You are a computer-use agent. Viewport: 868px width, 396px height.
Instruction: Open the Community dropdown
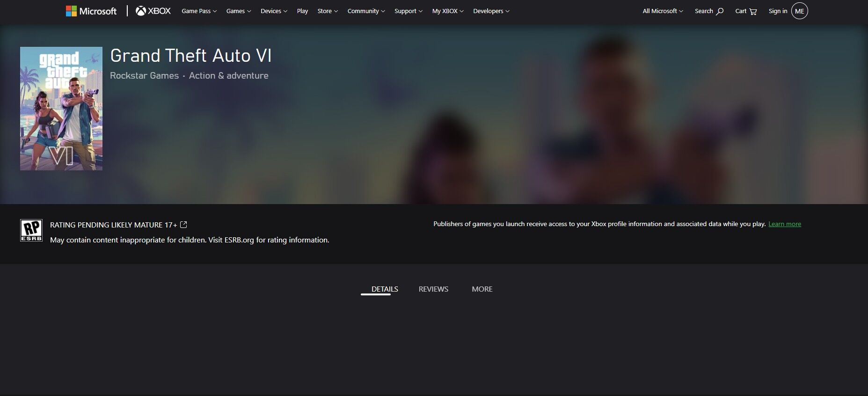click(366, 11)
